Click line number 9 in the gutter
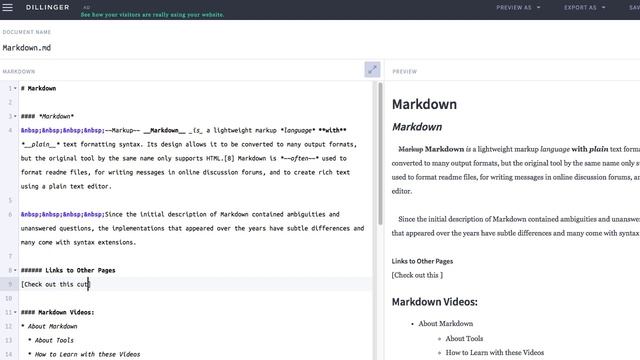 10,284
